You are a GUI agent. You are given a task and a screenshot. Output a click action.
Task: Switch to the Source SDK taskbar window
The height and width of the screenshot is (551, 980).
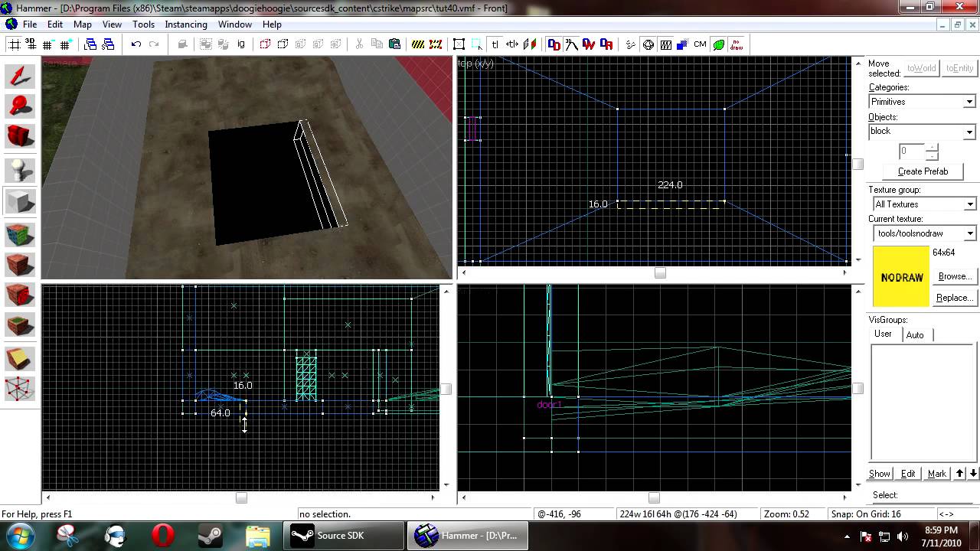coord(345,536)
